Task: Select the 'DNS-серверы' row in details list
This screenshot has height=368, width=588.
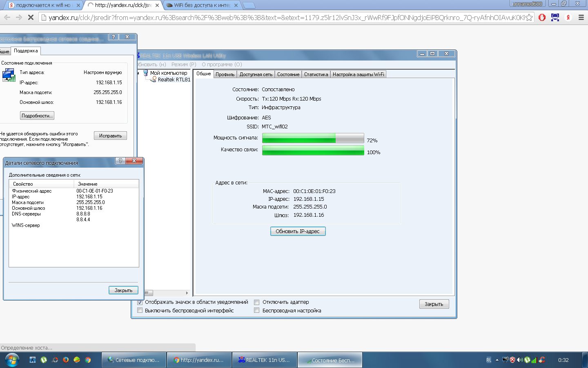Action: [x=74, y=214]
